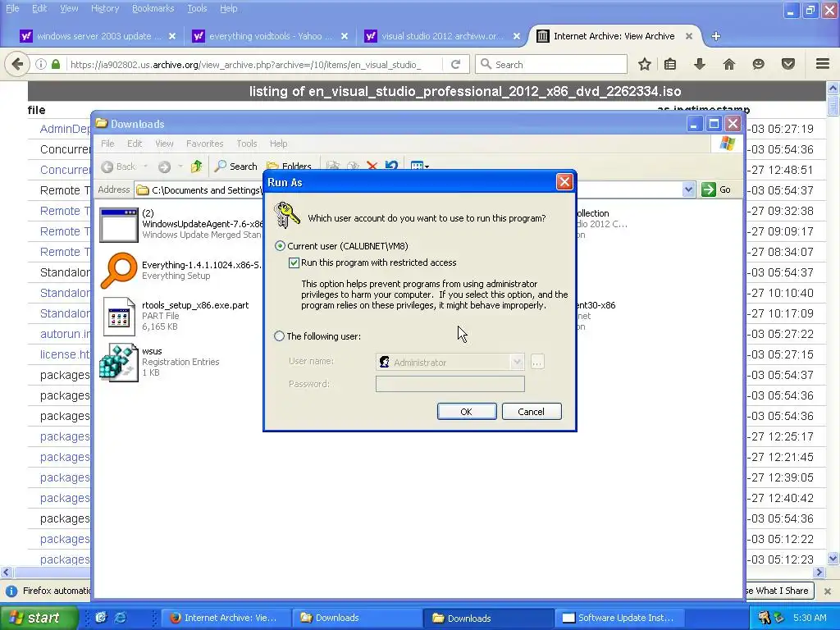Click the blue Undo toolbar icon
840x630 pixels.
click(391, 166)
